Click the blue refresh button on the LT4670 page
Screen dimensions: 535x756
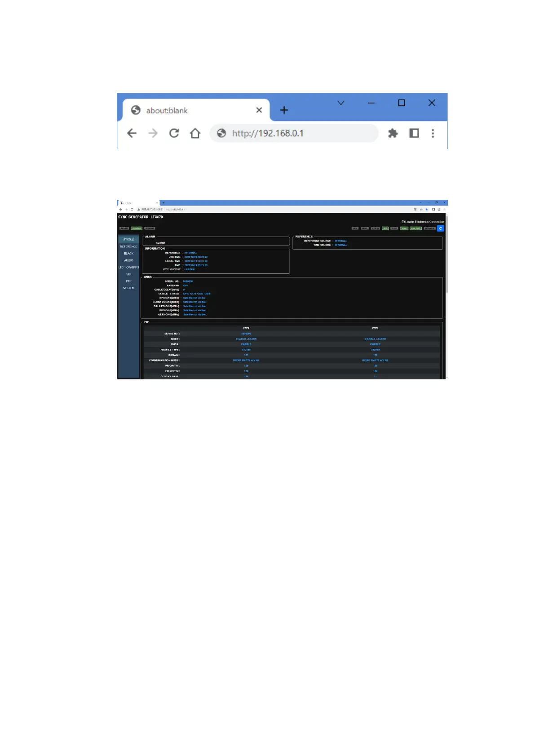pos(441,229)
